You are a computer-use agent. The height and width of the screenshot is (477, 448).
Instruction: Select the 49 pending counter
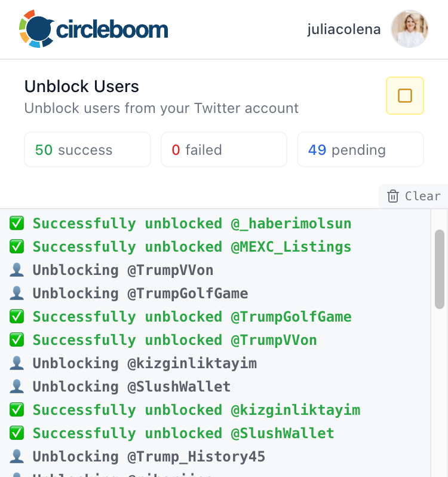360,149
